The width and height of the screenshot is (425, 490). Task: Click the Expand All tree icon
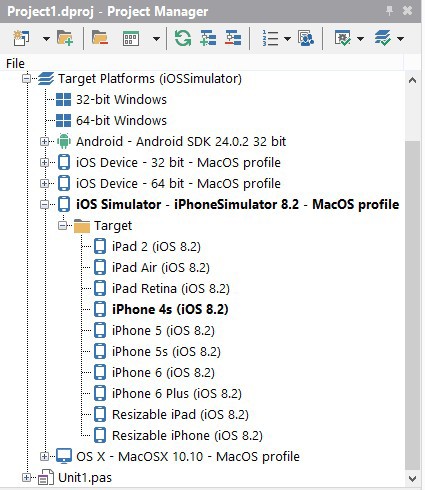[x=208, y=38]
